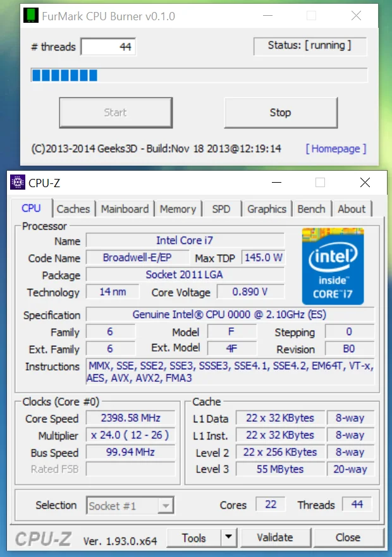Screen dimensions: 392x557
Task: Close the FurMark CPU Burner window
Action: point(356,16)
